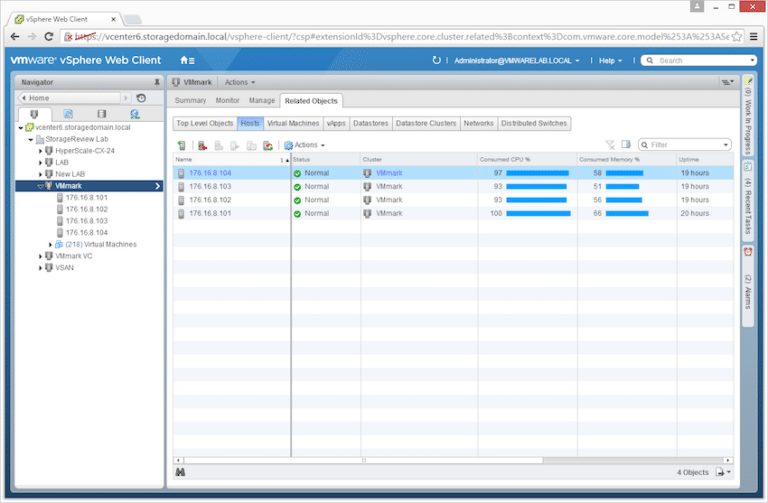Select the Networks sub-tab
Image resolution: width=768 pixels, height=503 pixels.
[479, 123]
